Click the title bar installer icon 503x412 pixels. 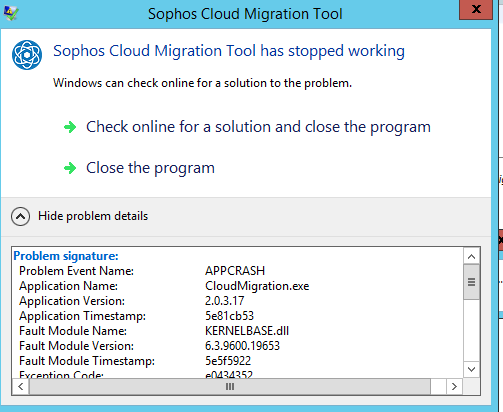11,13
